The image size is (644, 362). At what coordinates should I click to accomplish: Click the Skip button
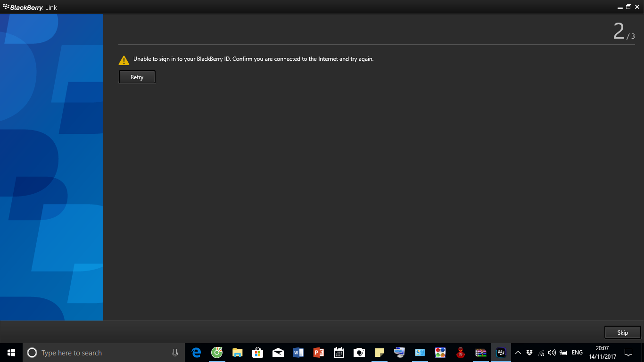point(623,332)
